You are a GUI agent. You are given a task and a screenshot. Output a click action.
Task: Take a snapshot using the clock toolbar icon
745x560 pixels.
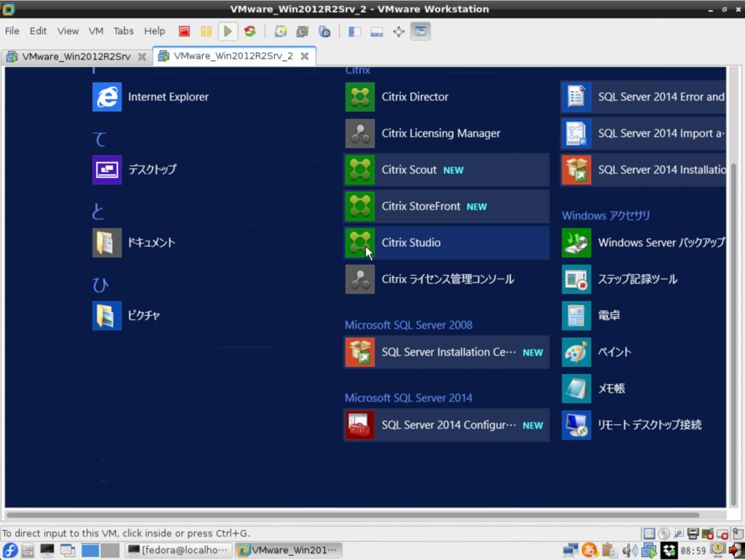[x=280, y=31]
